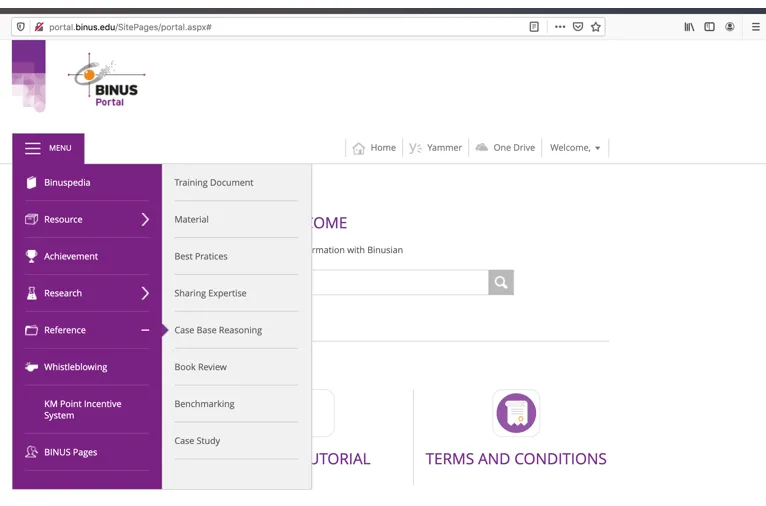Screen dimensions: 766x506
Task: Click the Home house icon
Action: pos(359,148)
